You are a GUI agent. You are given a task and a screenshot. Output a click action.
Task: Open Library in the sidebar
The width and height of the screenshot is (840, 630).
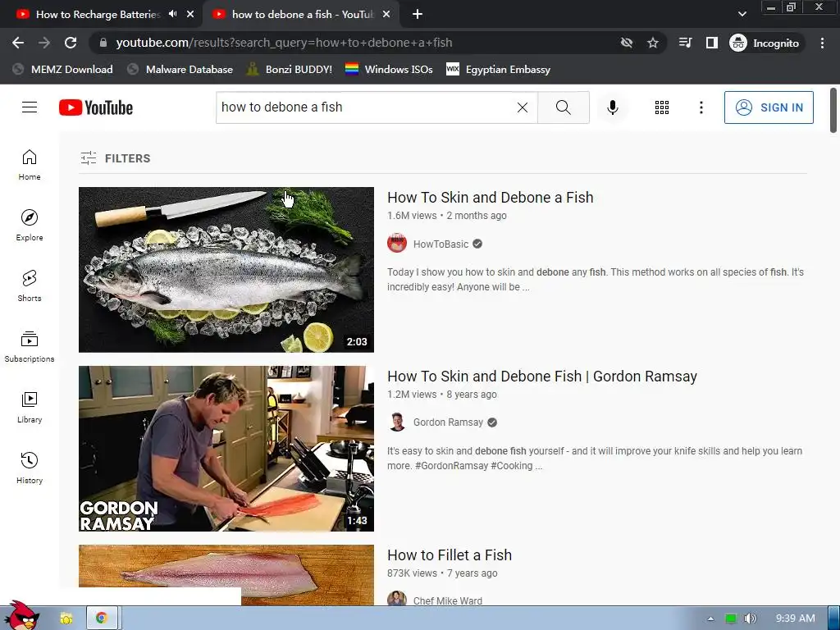30,407
